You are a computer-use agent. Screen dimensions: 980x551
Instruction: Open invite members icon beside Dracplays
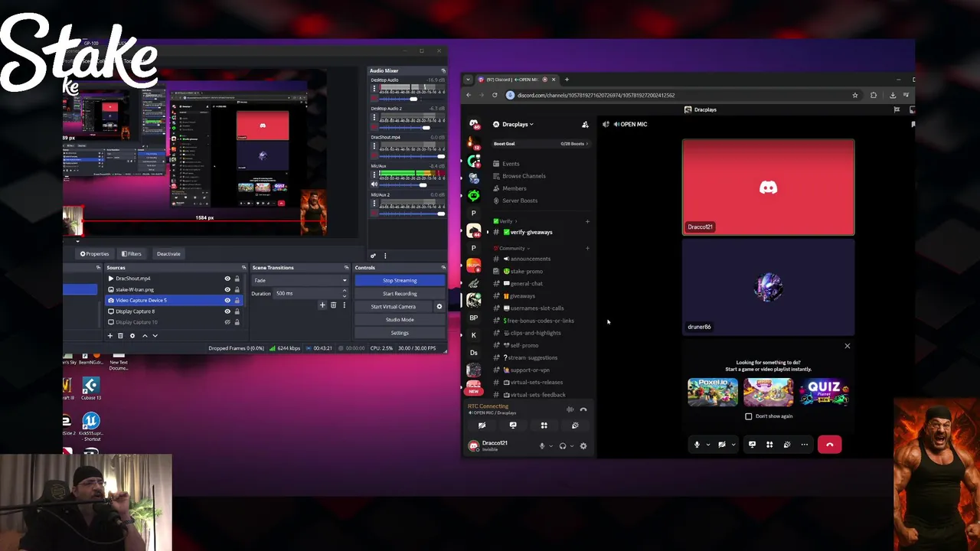tap(585, 124)
